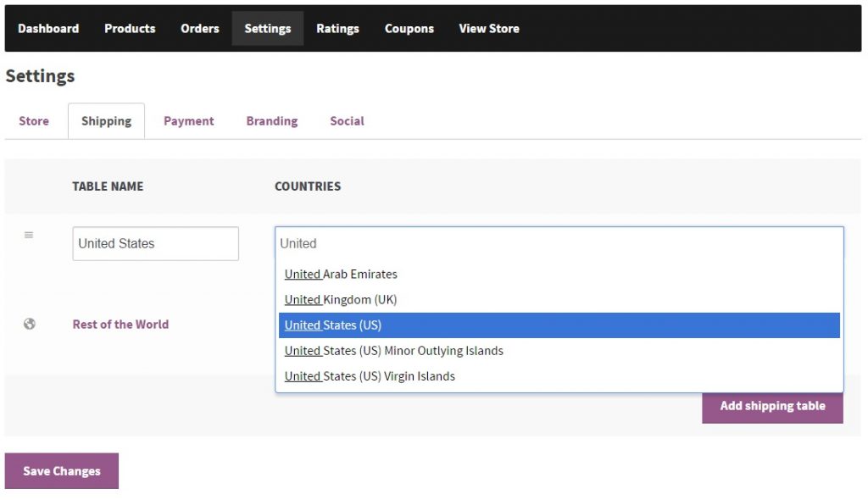Screen dimensions: 868x500
Task: Click the drag handle icon beside United States row
Action: point(29,235)
